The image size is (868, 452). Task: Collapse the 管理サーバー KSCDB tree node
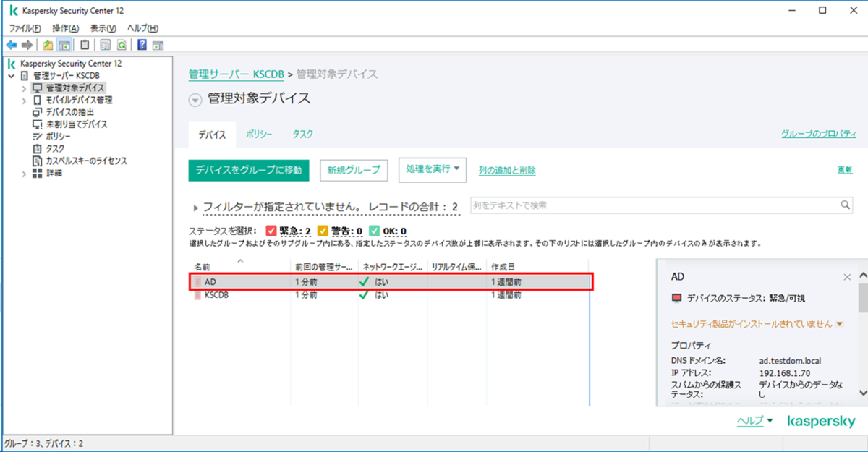click(12, 76)
